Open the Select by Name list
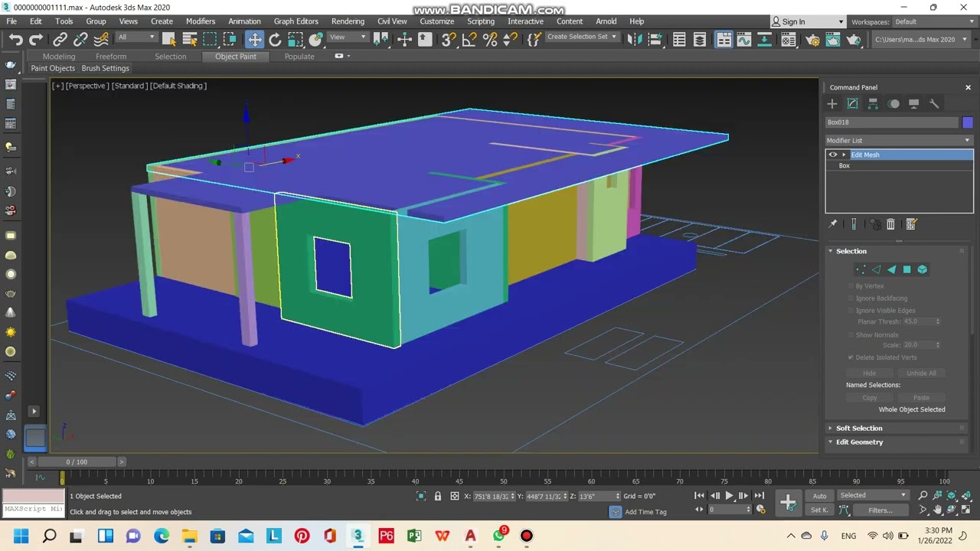Viewport: 980px width, 551px height. point(190,40)
